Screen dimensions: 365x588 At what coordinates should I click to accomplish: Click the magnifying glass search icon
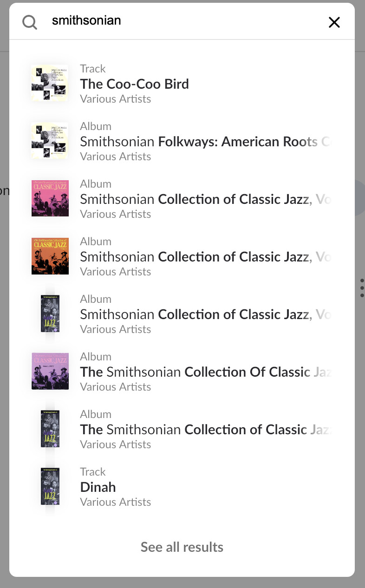coord(30,22)
